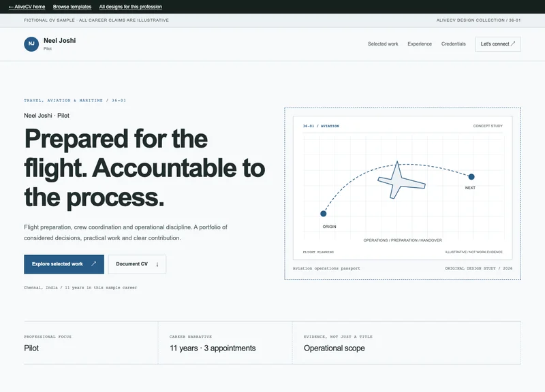Click the 'Chennai, India / 11 years' text
This screenshot has width=545, height=392.
click(80, 287)
